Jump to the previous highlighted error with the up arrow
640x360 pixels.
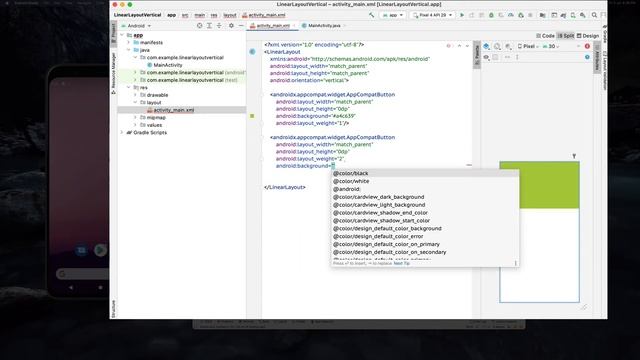pos(459,46)
